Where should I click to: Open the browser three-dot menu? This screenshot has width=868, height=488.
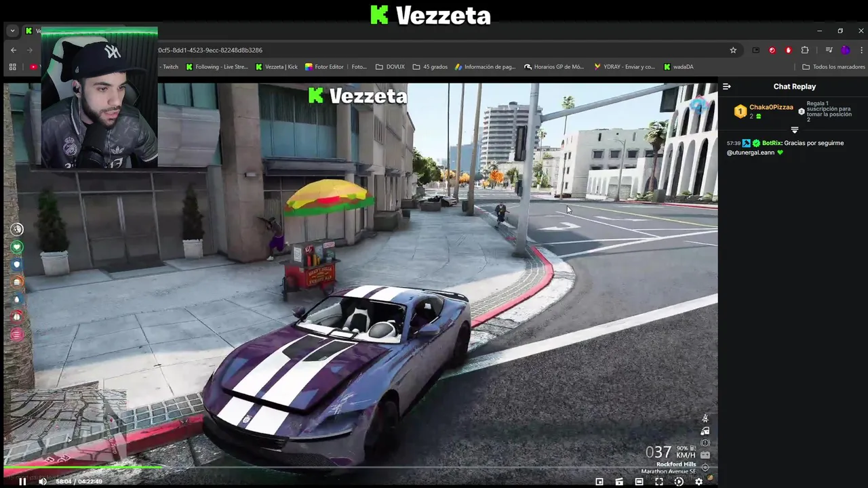click(x=861, y=50)
